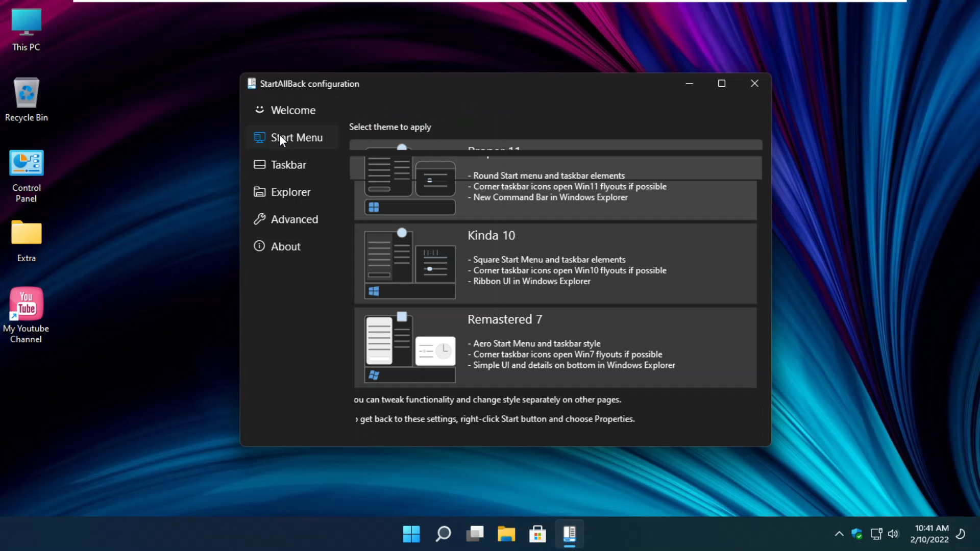Viewport: 980px width, 551px height.
Task: Click the Remastered 7 preview thumbnail
Action: [410, 347]
